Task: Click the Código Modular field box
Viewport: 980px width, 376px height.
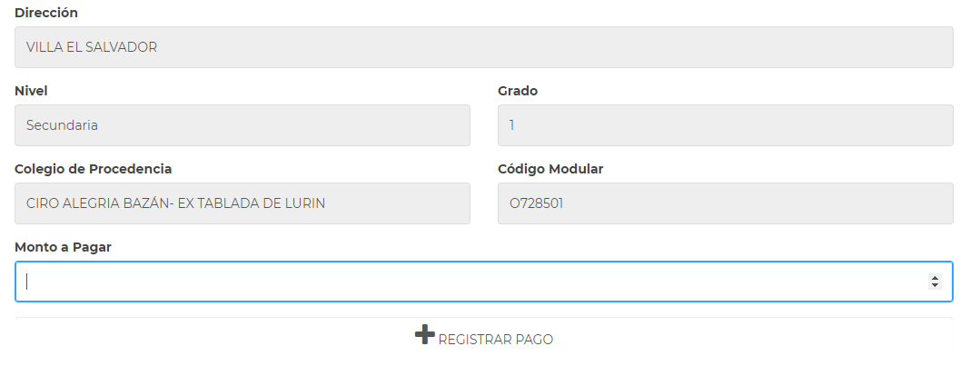Action: pyautogui.click(x=725, y=203)
